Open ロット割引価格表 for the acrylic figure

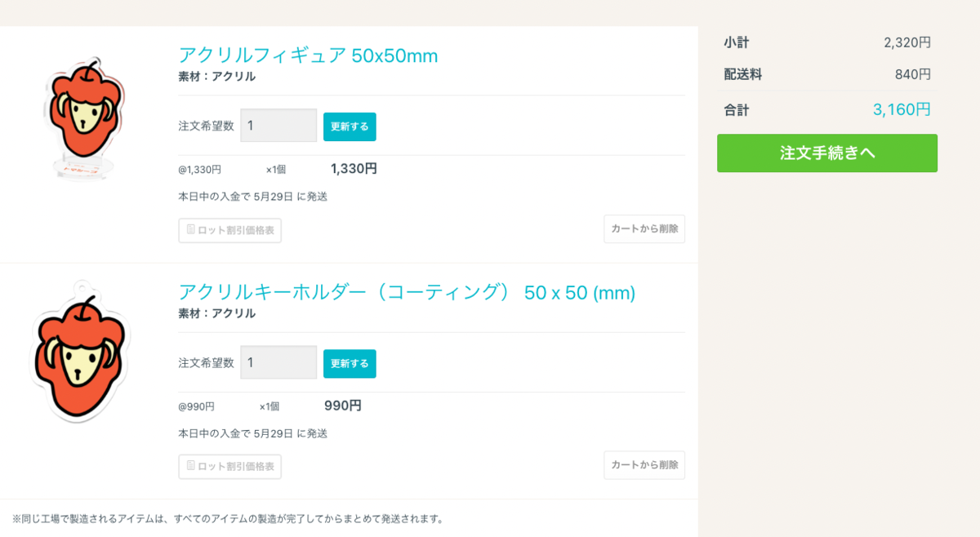pyautogui.click(x=230, y=230)
